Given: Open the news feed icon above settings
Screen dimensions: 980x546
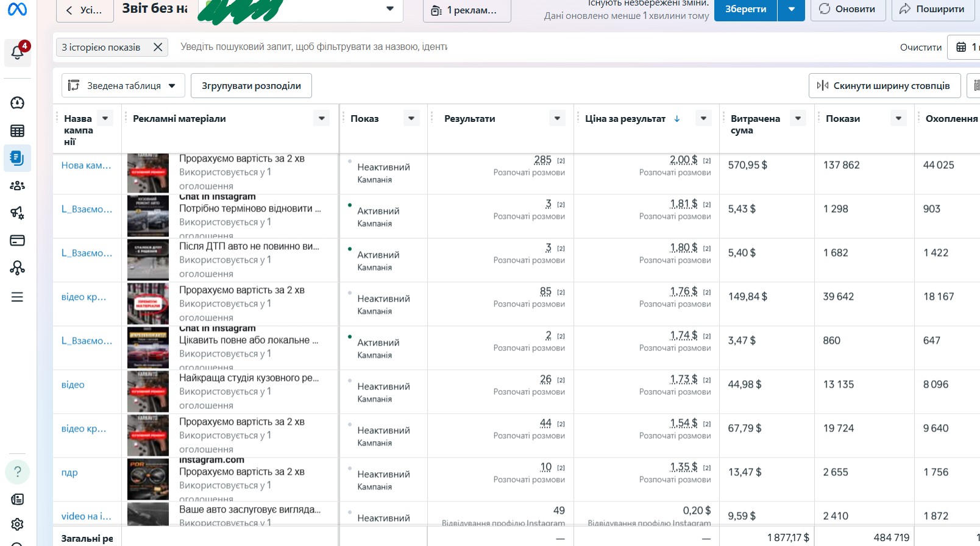Looking at the screenshot, I should point(18,499).
